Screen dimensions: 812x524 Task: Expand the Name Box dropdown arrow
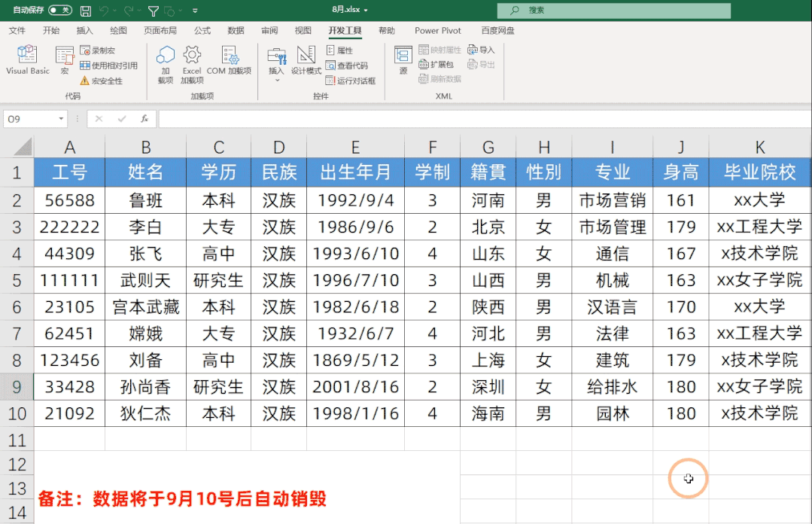click(61, 119)
